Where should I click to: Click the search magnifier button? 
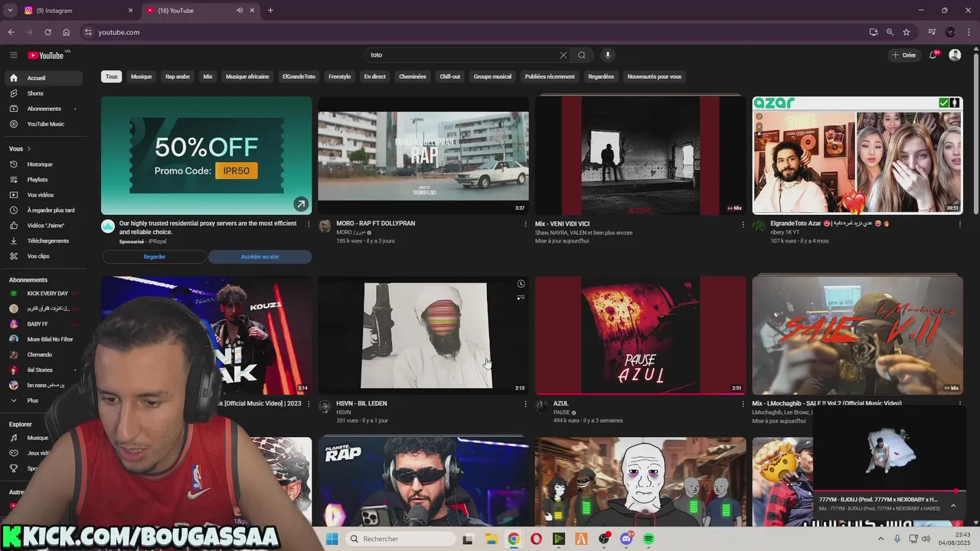pos(582,55)
